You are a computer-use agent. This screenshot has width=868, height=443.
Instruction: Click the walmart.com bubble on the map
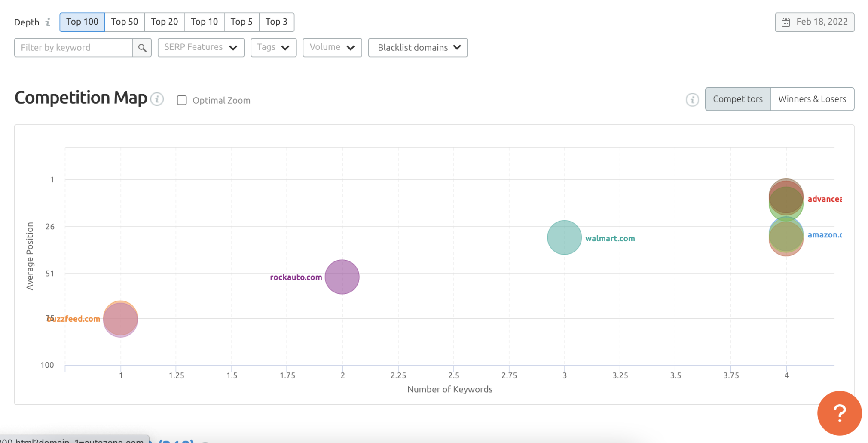tap(564, 237)
